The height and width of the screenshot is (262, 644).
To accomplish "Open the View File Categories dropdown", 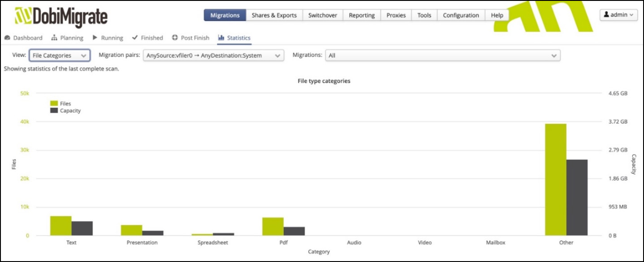I will coord(60,56).
